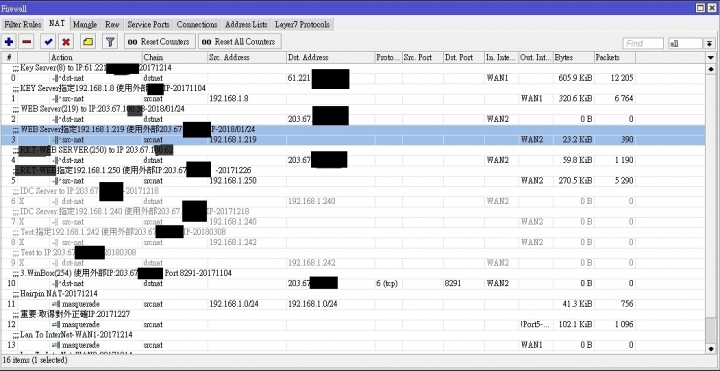Click the funnel Filter icon
Screen dimensions: 720x371
(110, 42)
